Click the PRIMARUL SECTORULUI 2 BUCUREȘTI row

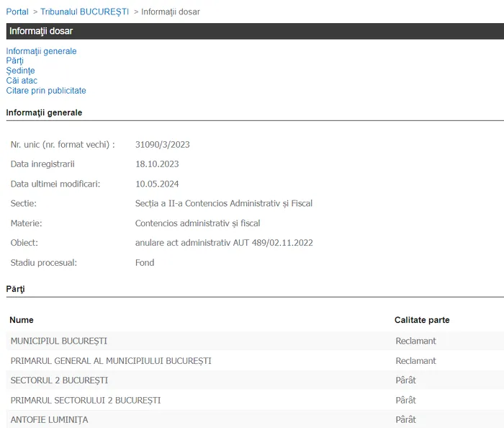point(86,401)
